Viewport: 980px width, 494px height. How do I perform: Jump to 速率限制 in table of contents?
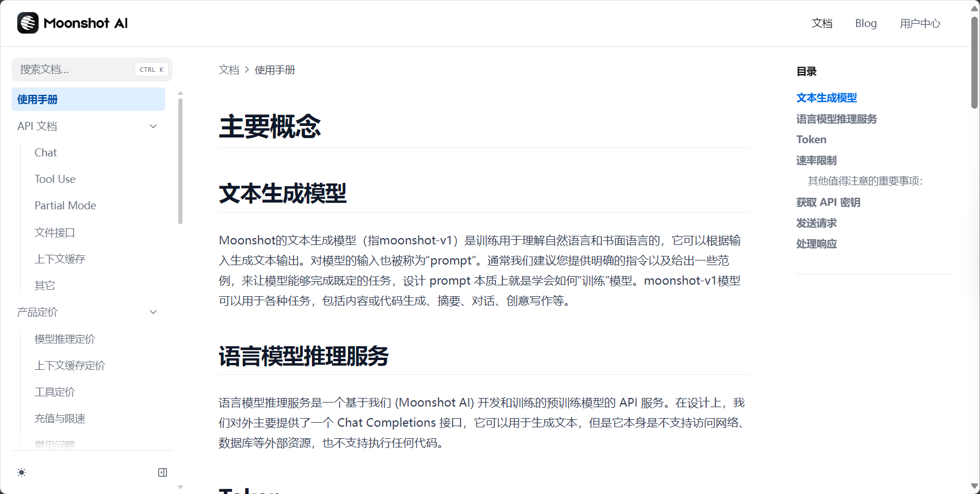pos(817,160)
